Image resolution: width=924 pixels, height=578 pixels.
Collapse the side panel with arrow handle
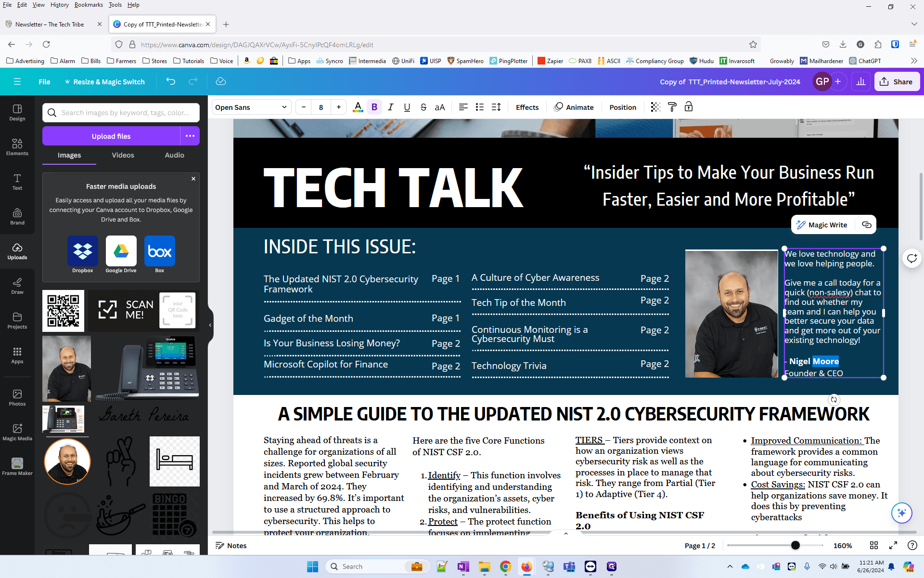coord(210,325)
